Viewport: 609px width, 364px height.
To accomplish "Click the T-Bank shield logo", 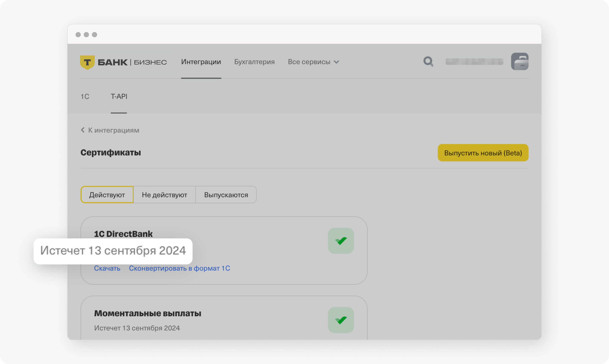I will (87, 62).
